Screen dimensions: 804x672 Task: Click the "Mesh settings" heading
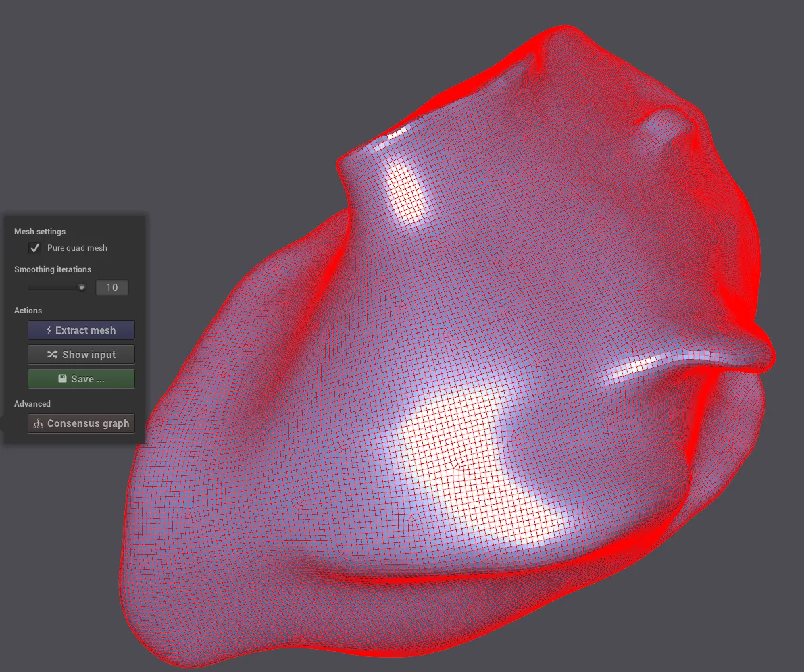click(39, 232)
